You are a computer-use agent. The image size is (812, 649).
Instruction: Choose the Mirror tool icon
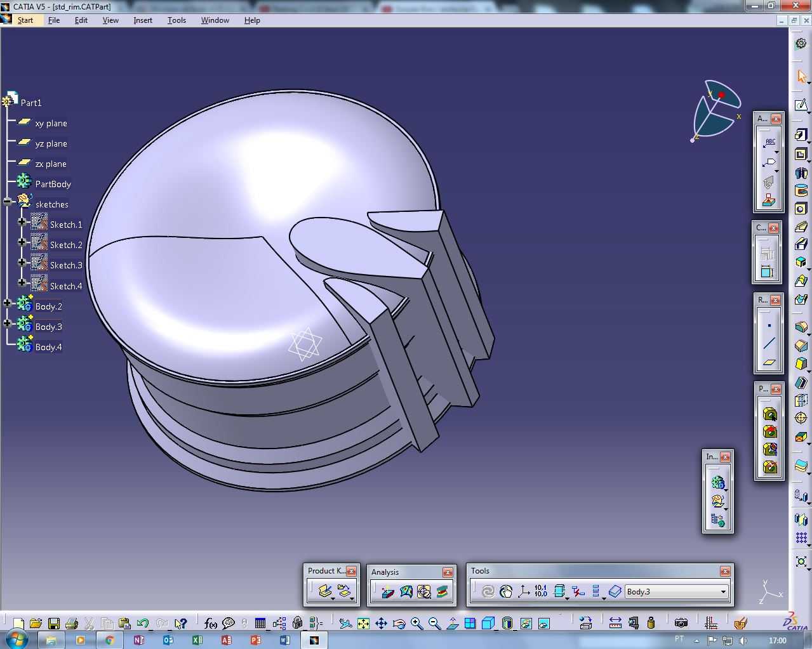click(x=801, y=520)
